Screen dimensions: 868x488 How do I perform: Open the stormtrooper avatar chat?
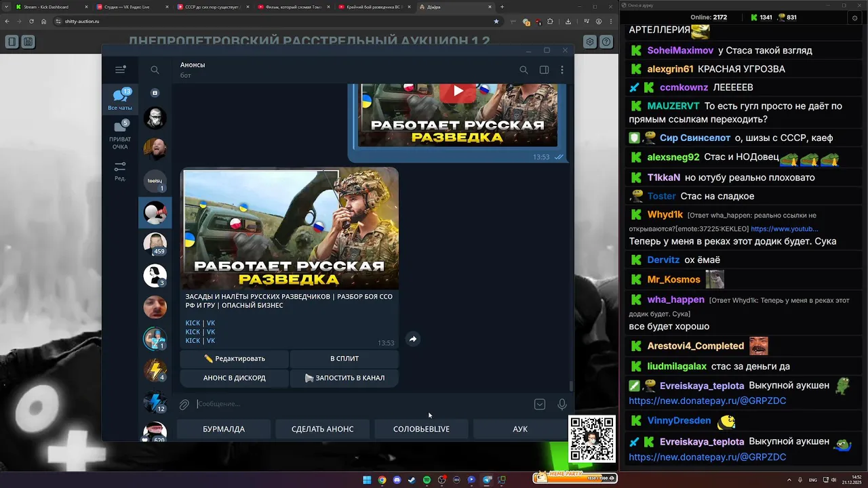point(155,119)
